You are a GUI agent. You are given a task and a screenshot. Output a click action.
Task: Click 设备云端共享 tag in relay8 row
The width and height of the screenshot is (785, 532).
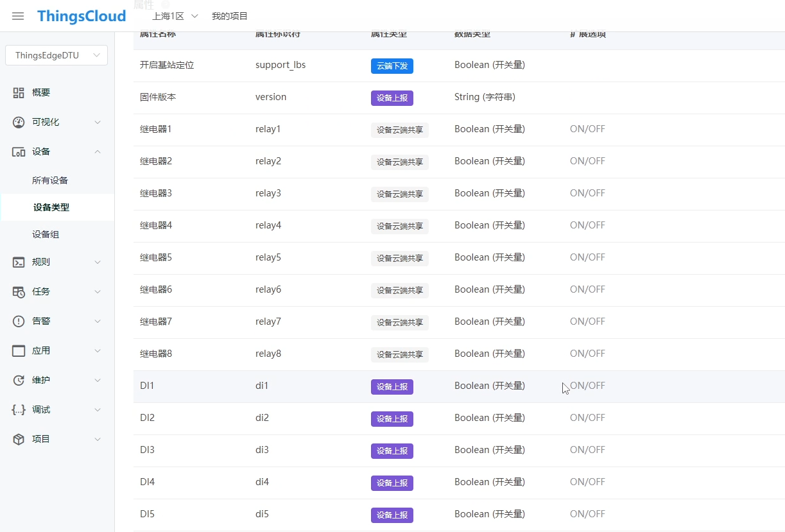pos(400,354)
